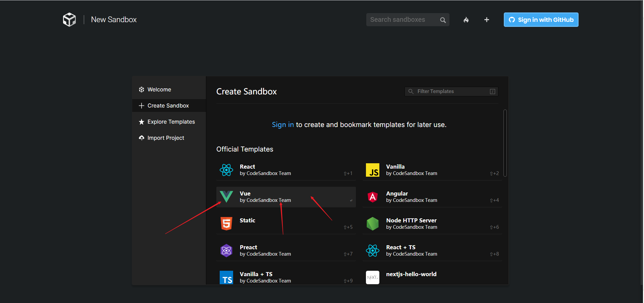Focus the Filter Templates field
The image size is (644, 303).
point(451,91)
